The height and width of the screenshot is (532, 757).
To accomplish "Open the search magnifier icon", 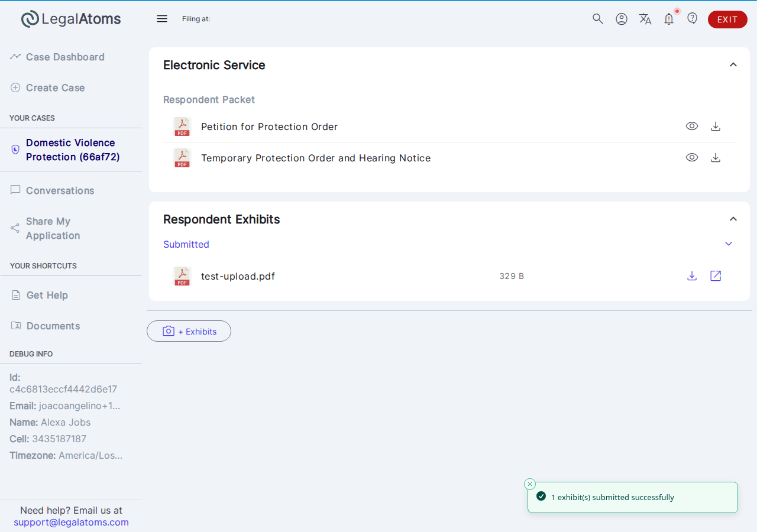I will tap(598, 19).
